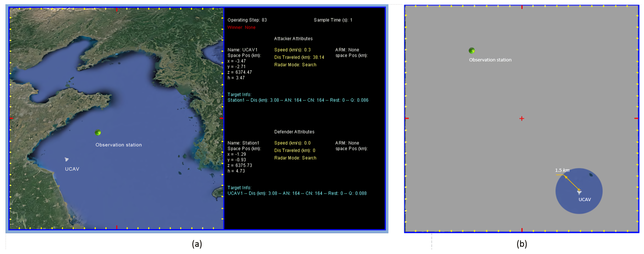Click attacker 'y = -2.71' coordinate

click(237, 67)
